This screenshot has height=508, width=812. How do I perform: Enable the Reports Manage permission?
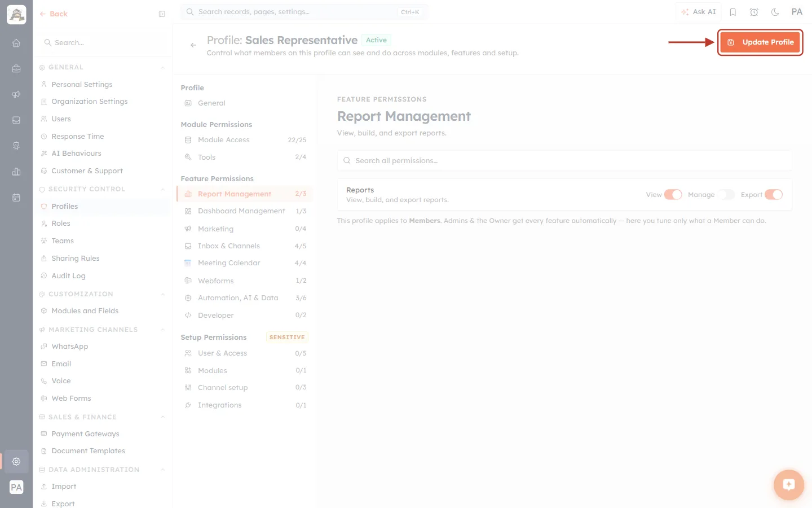pyautogui.click(x=726, y=195)
